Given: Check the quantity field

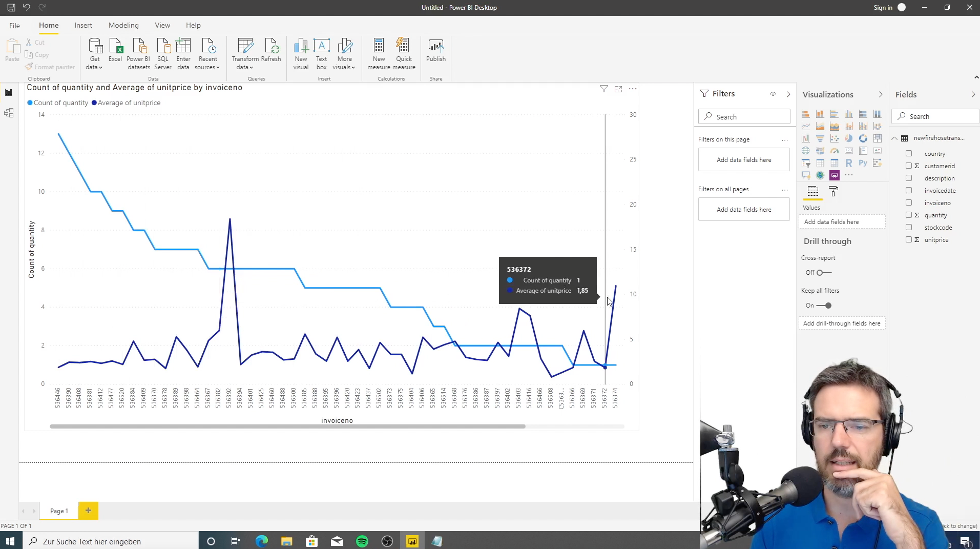Looking at the screenshot, I should pos(909,215).
